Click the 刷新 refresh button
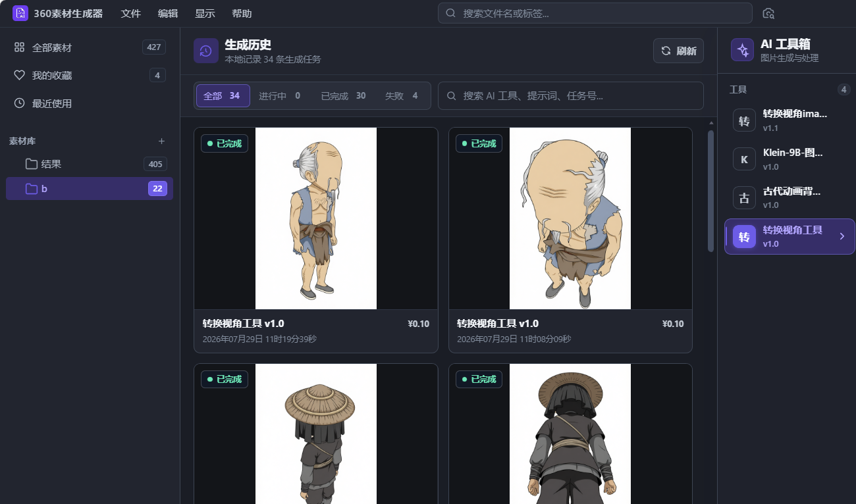 (x=678, y=51)
